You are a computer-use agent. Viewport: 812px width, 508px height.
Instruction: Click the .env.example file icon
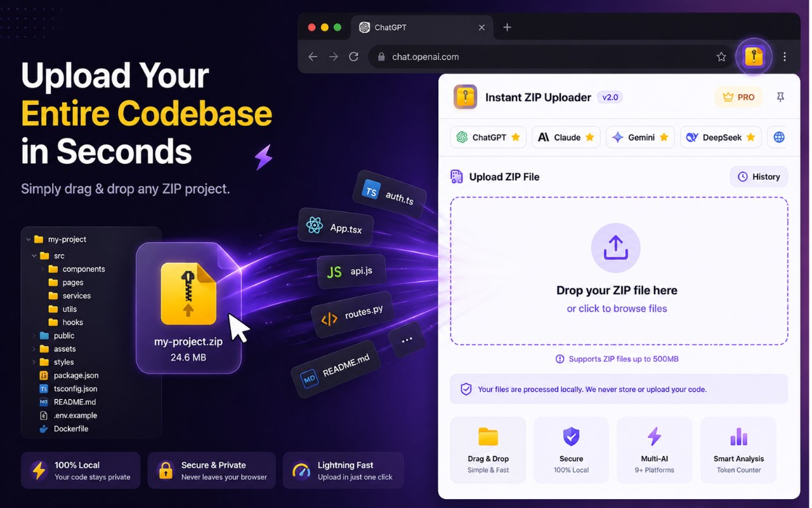point(44,415)
